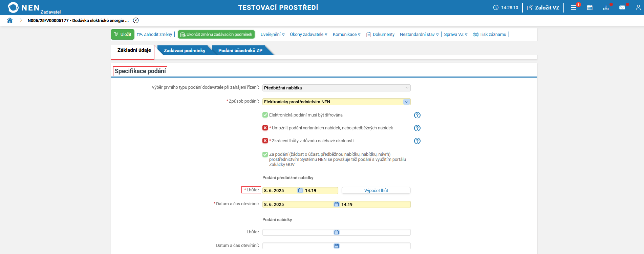
Task: Click the NEN Zadavatel logo
Action: coord(34,8)
